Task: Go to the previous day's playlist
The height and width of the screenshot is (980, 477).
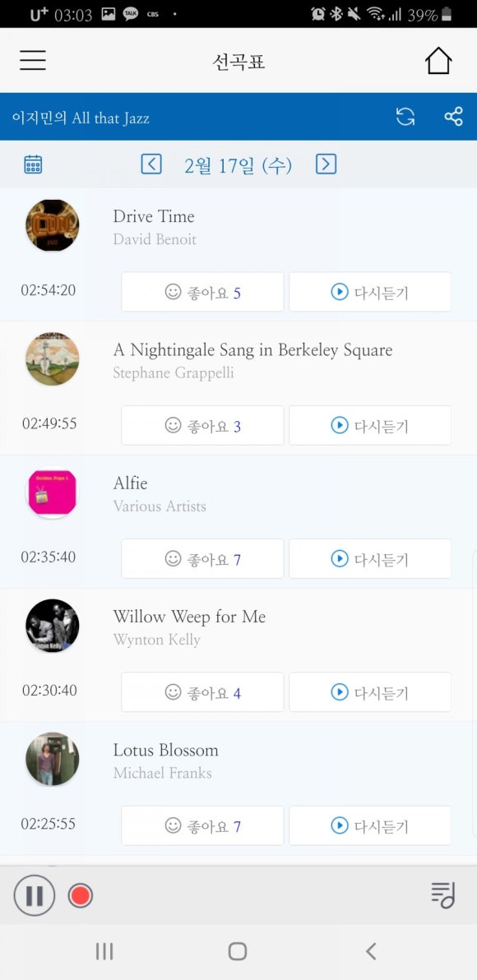Action: pyautogui.click(x=151, y=164)
